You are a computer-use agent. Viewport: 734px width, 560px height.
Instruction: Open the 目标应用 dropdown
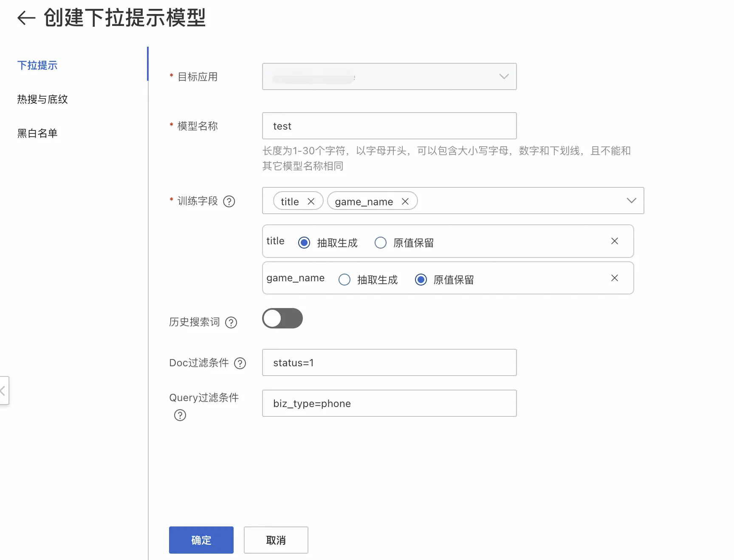pyautogui.click(x=389, y=76)
